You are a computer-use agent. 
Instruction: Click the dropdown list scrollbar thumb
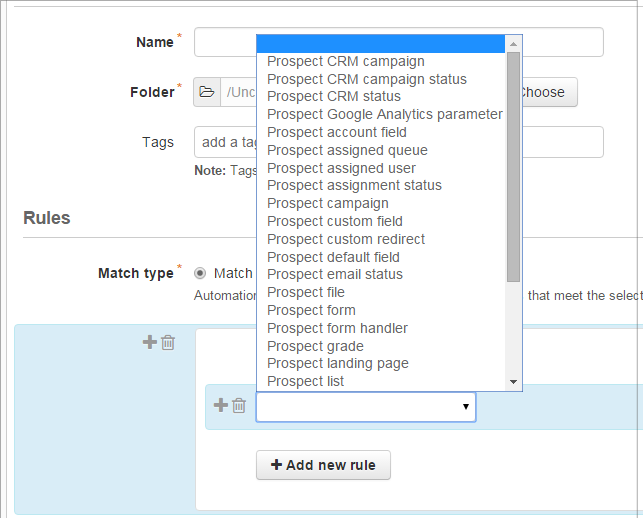(513, 167)
